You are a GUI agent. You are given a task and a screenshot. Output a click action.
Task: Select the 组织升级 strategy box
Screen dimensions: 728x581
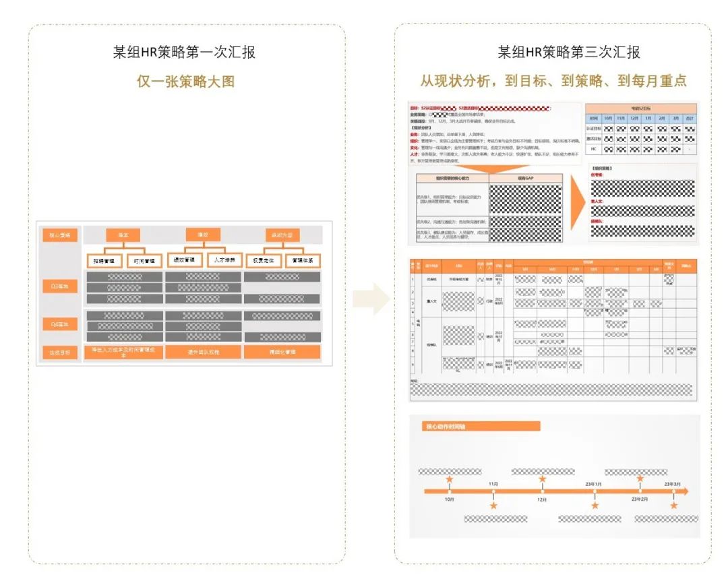282,235
